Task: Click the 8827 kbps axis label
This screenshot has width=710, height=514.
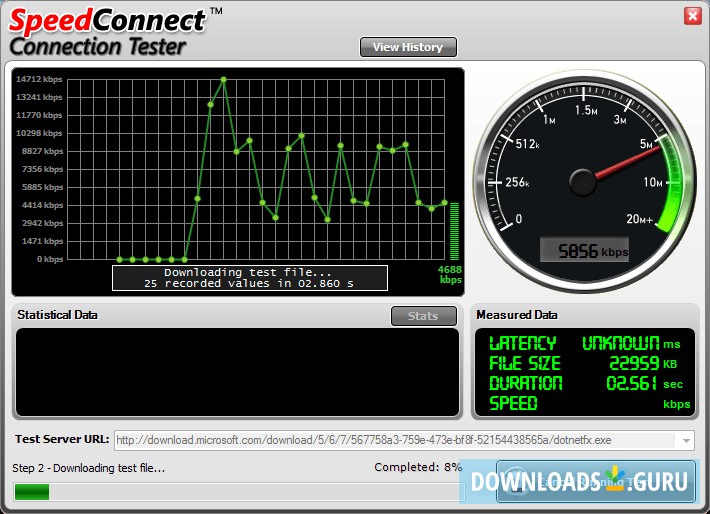Action: pyautogui.click(x=42, y=151)
